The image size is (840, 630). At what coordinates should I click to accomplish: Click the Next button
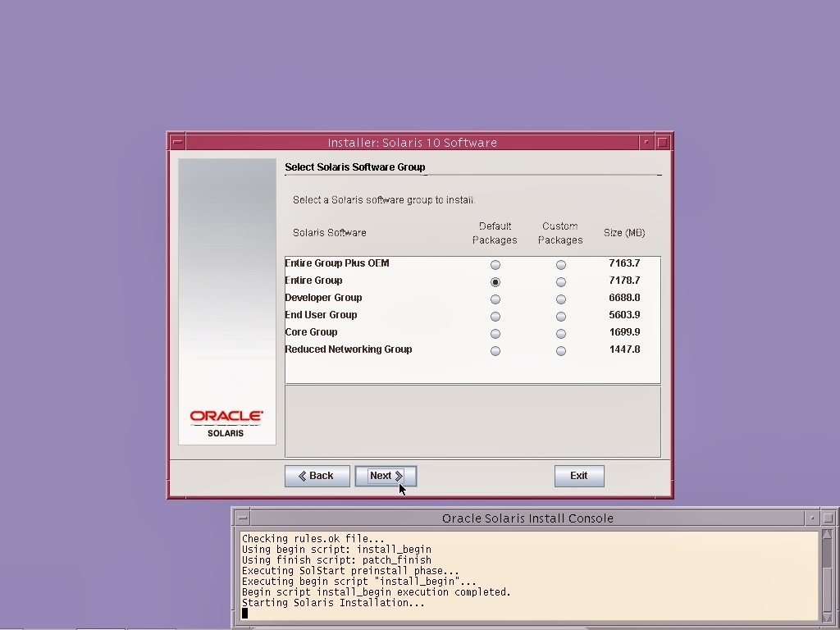[384, 476]
